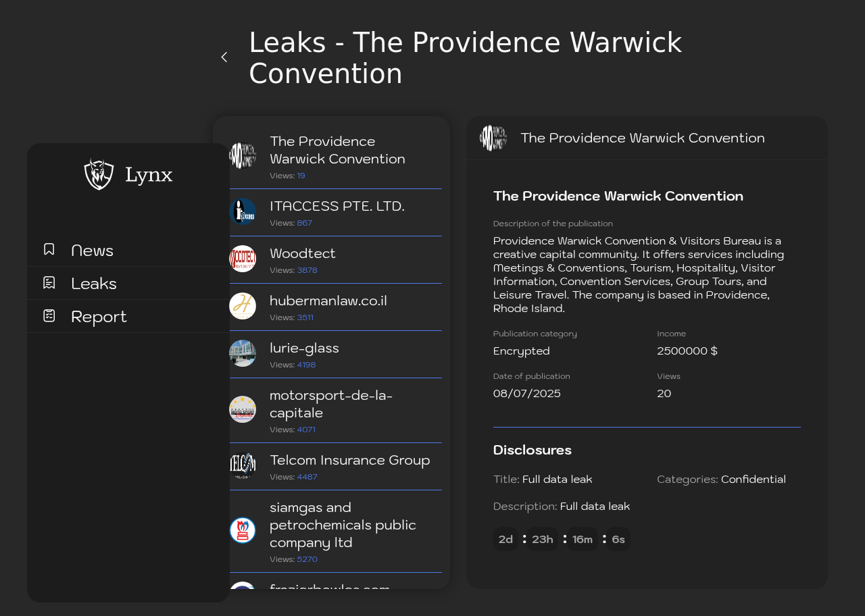Click the 23h countdown box
This screenshot has width=865, height=616.
(543, 539)
